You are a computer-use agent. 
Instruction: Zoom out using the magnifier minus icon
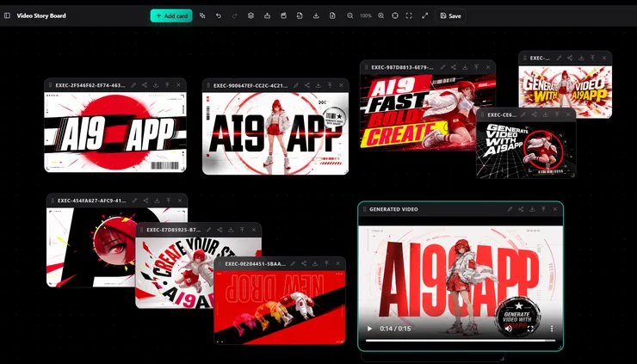[x=349, y=15]
